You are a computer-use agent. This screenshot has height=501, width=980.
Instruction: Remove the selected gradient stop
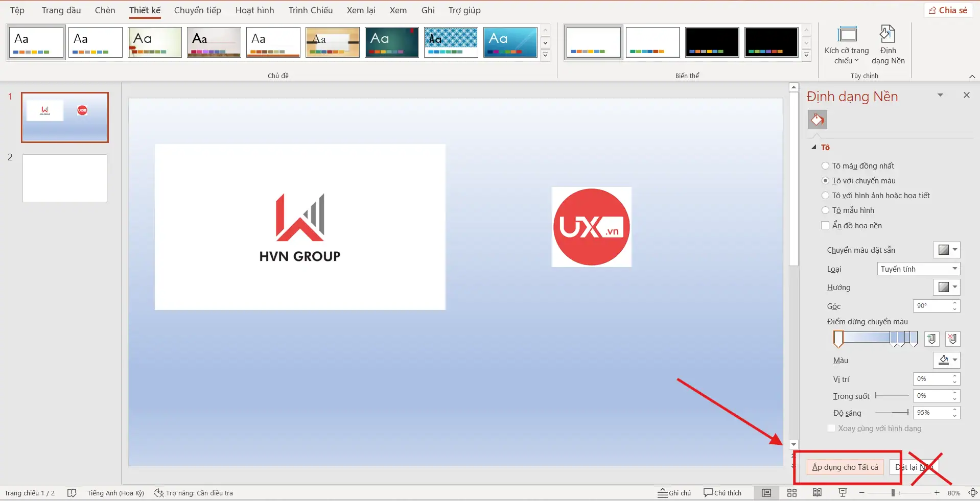coord(952,339)
